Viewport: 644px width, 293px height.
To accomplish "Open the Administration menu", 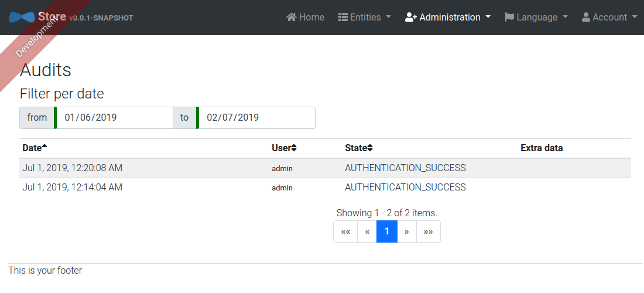I will [x=448, y=17].
